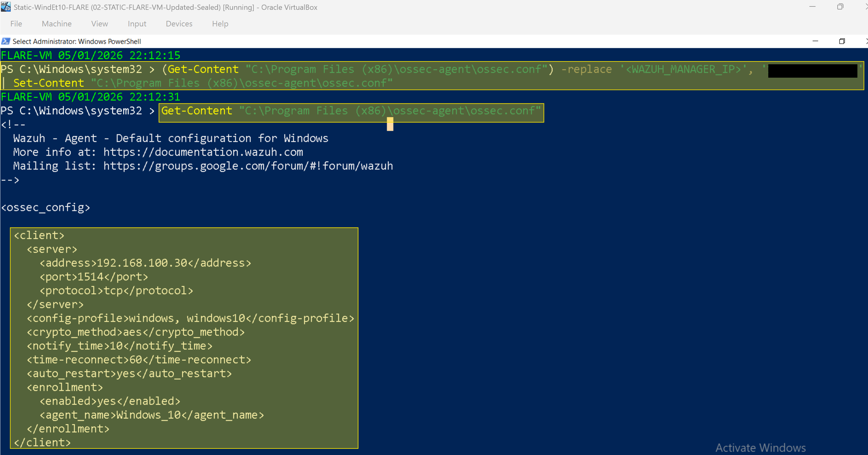
Task: Click the PowerShell icon in window title bar
Action: 6,41
